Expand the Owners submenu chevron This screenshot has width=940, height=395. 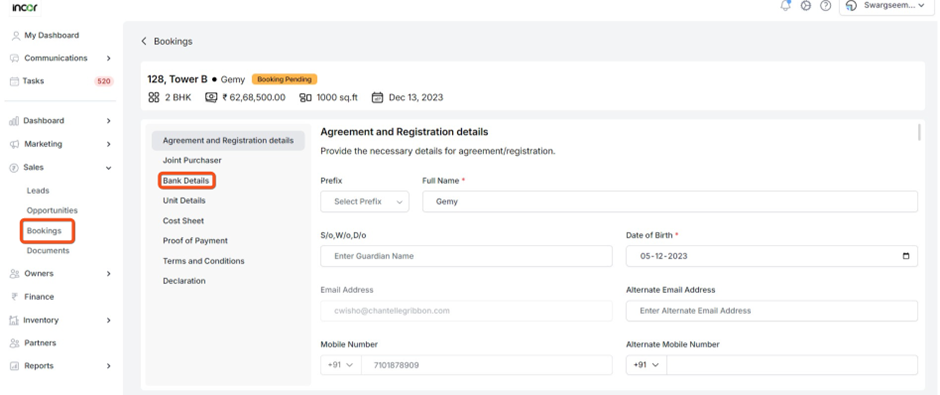coord(109,274)
